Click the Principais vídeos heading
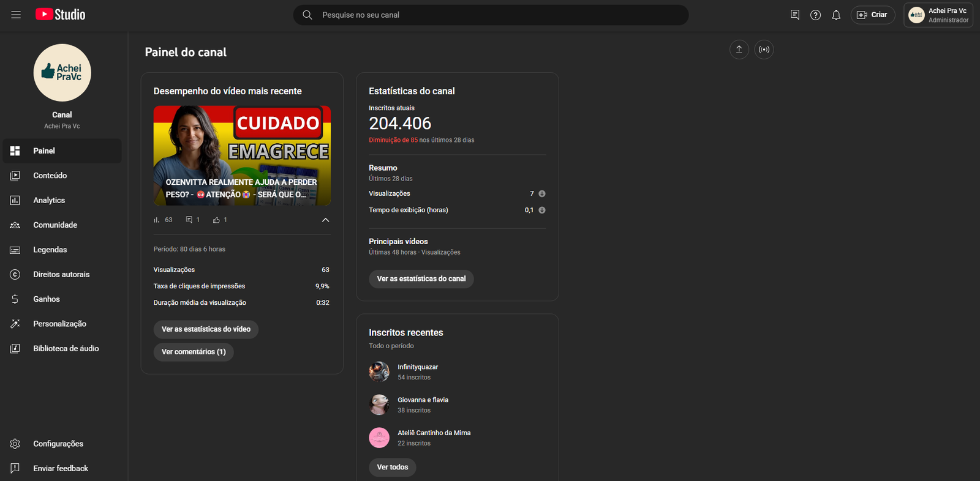Viewport: 980px width, 481px height. [x=398, y=242]
